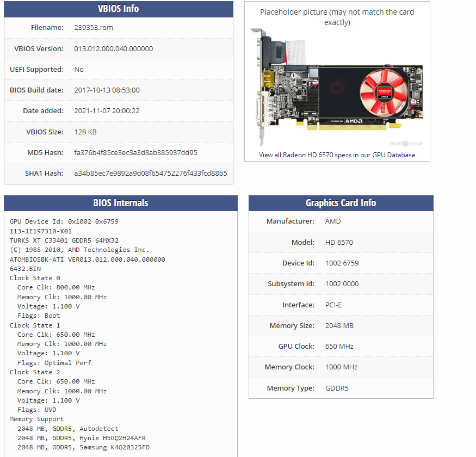Click the TURKS XT C33401 GDDR5 64MX32 line
Viewport: 476px width, 457px height.
coord(64,241)
